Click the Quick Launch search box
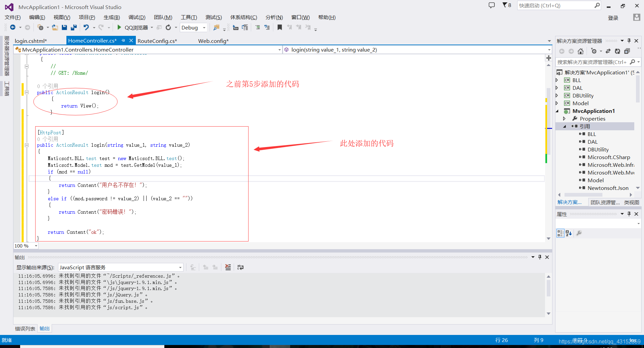 click(559, 5)
